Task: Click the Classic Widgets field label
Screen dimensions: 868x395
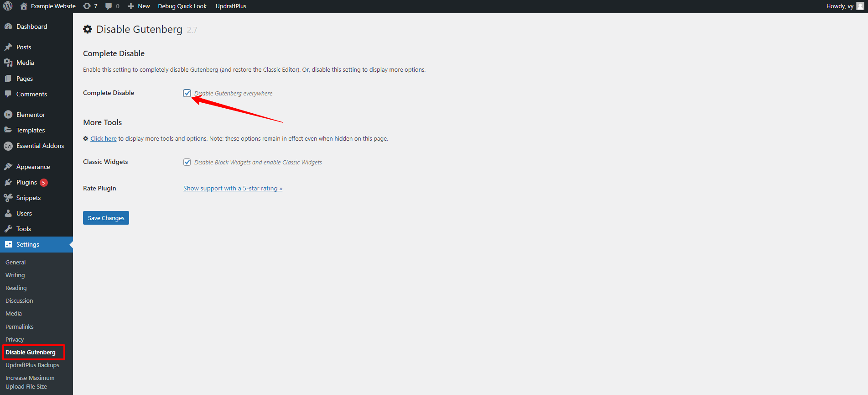Action: (105, 162)
